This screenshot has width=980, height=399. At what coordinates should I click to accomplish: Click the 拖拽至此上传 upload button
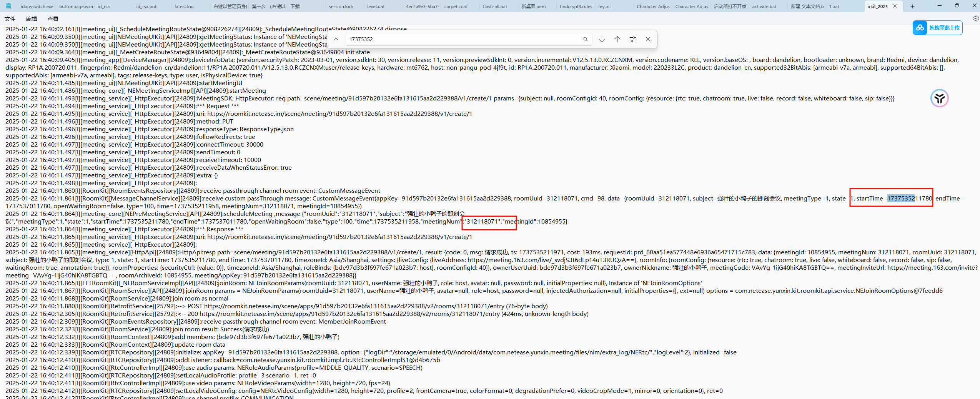[944, 28]
